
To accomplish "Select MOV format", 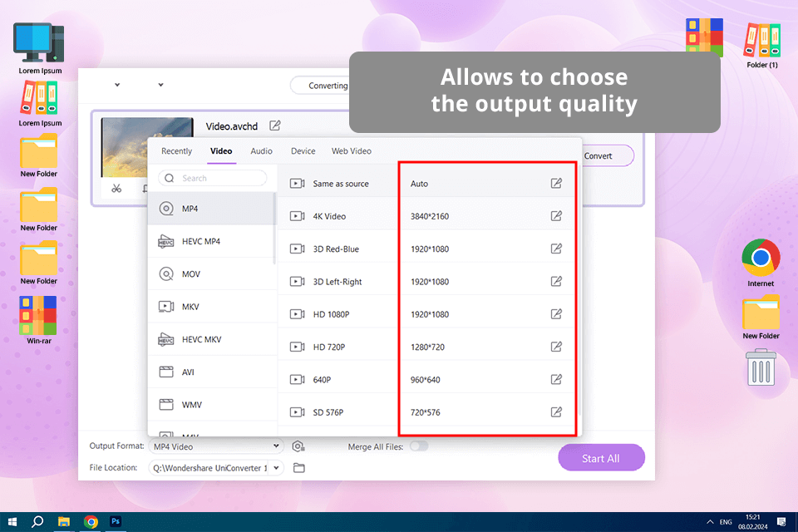I will point(212,273).
